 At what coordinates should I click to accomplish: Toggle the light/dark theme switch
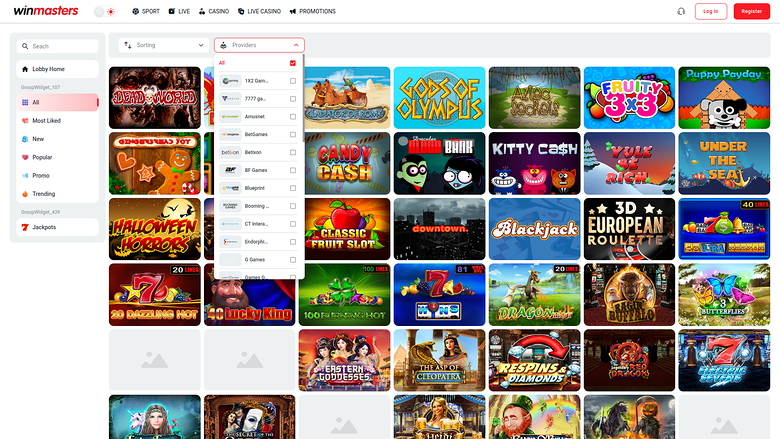pos(105,11)
